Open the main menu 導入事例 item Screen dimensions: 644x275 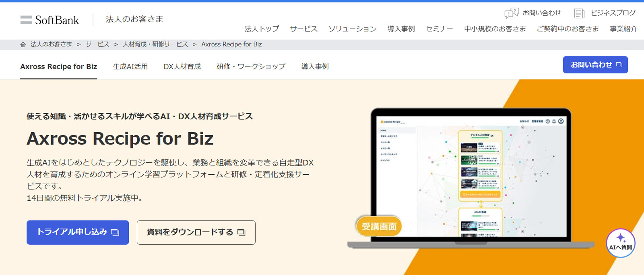[401, 29]
